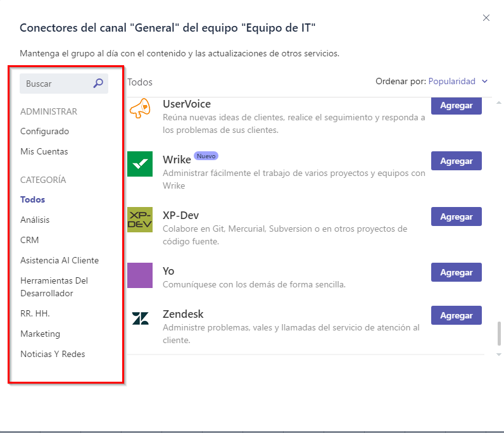Click the Wrike description text

tap(294, 179)
